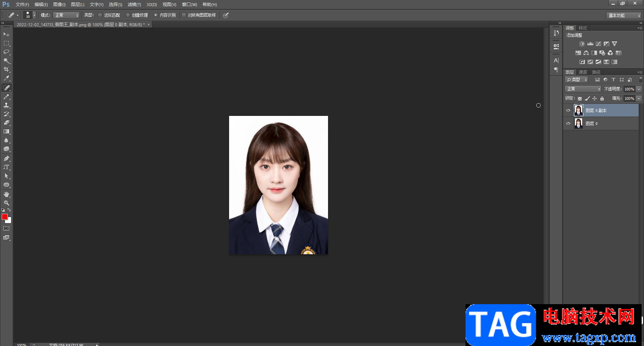Select the Clone Stamp tool

click(x=6, y=105)
